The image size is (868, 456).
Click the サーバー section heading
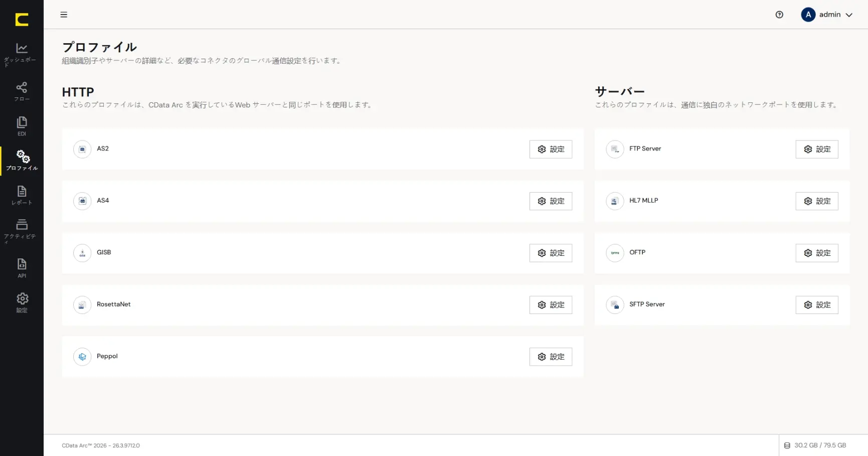[620, 92]
